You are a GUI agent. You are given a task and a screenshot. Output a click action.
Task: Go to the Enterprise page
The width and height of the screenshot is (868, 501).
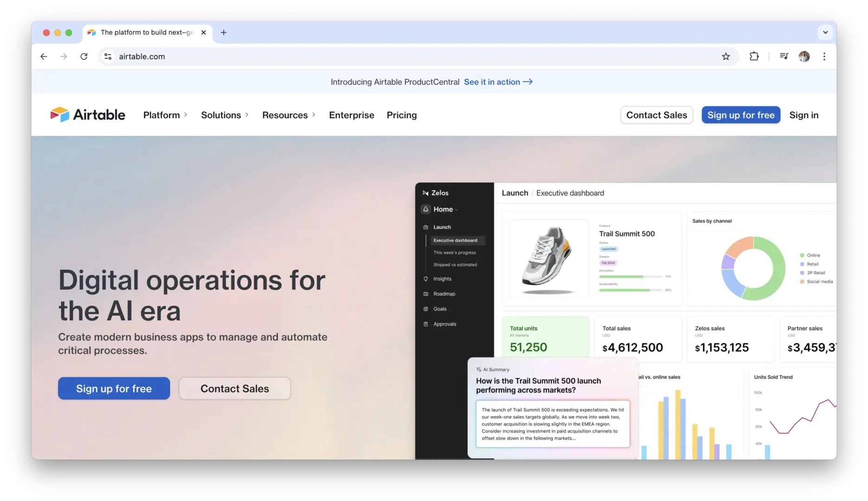352,115
